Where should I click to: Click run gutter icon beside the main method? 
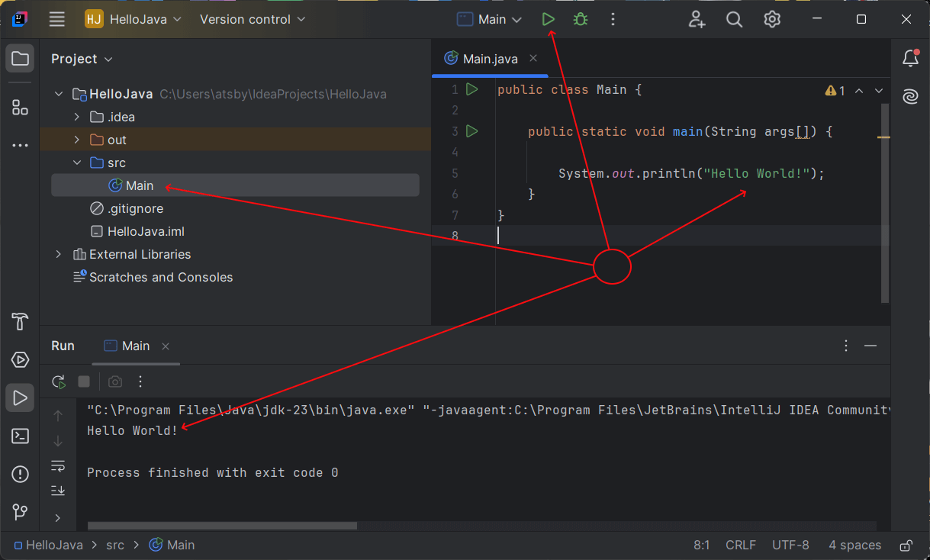(471, 131)
